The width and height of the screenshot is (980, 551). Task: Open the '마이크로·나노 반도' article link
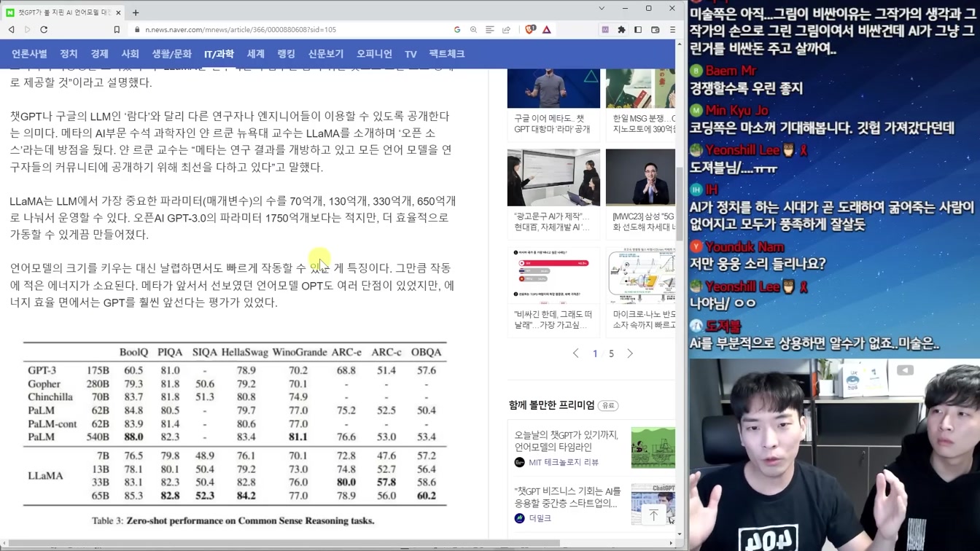click(x=644, y=320)
